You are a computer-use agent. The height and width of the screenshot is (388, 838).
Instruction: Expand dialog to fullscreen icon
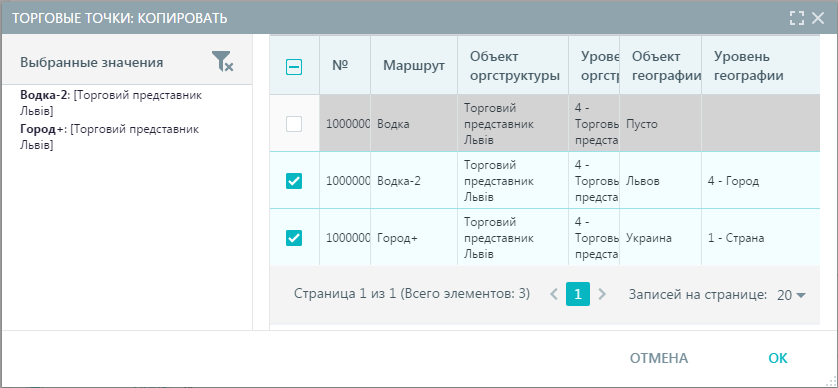(796, 18)
